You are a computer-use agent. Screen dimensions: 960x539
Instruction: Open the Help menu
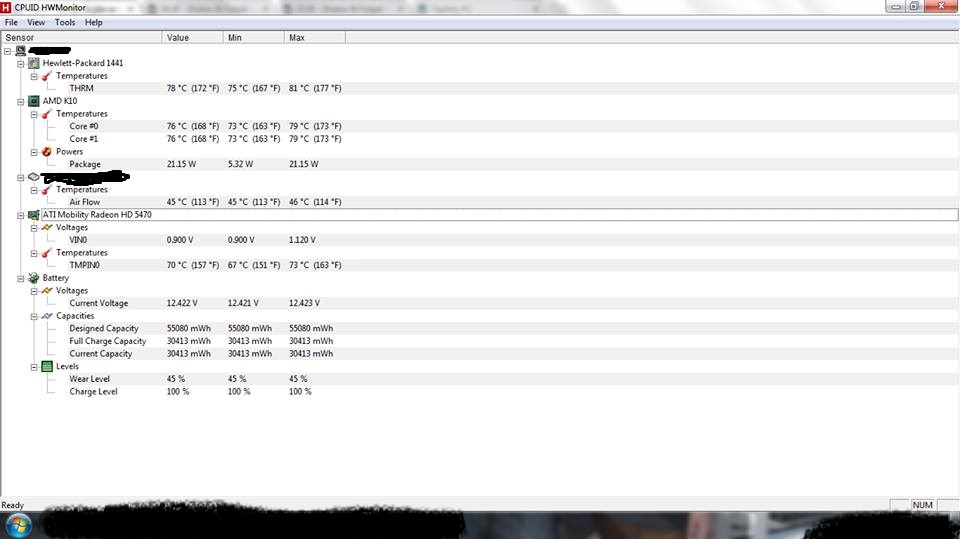coord(94,23)
